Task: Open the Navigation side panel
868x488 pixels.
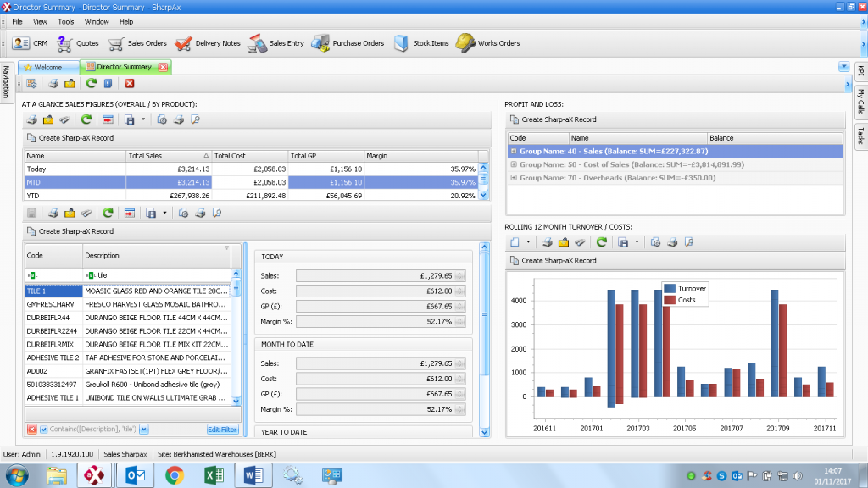Action: click(6, 81)
